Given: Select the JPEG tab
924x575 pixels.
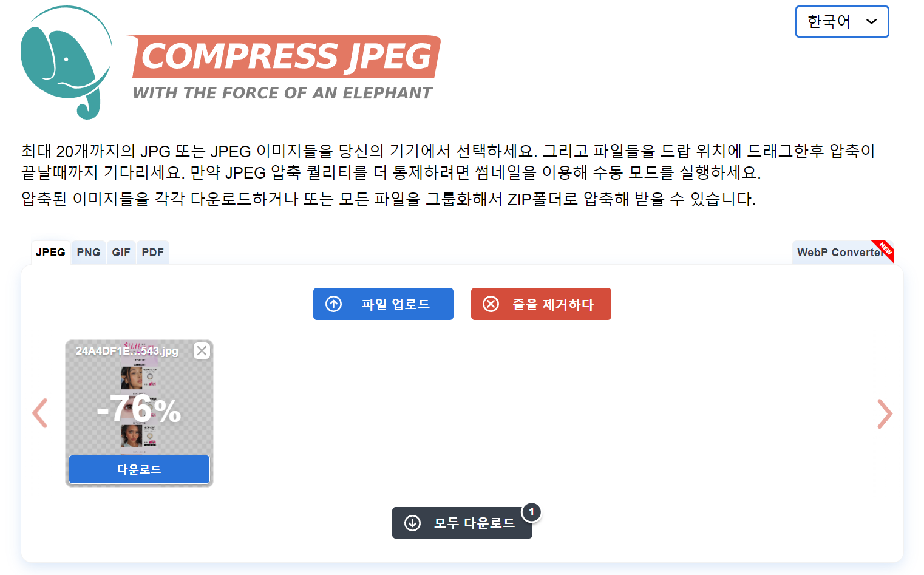Looking at the screenshot, I should tap(50, 253).
